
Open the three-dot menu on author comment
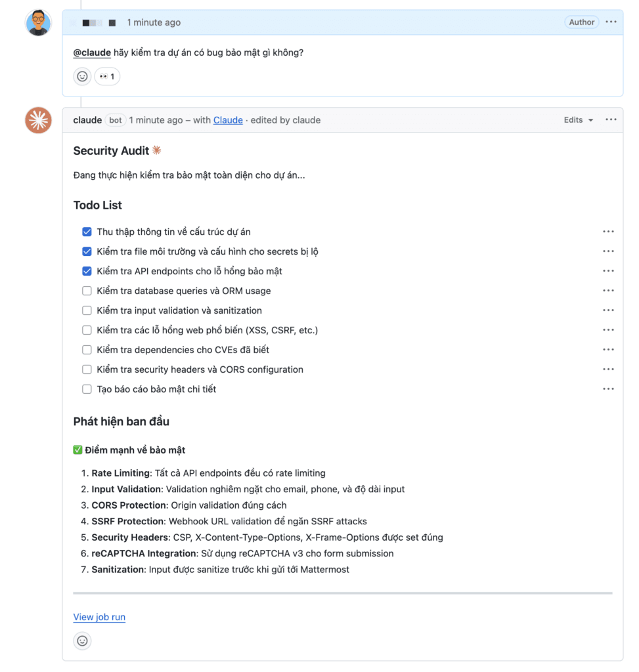[x=611, y=22]
